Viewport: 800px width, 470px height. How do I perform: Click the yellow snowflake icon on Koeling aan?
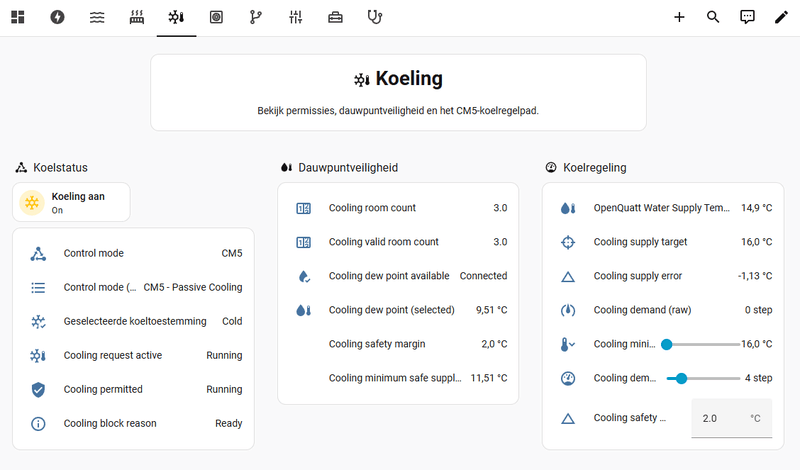(32, 203)
